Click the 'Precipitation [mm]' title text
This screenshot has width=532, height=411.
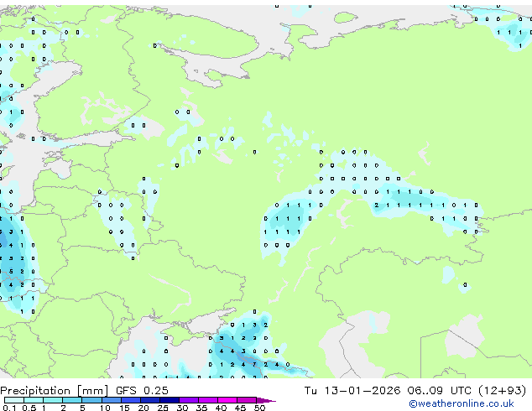[x=55, y=391]
